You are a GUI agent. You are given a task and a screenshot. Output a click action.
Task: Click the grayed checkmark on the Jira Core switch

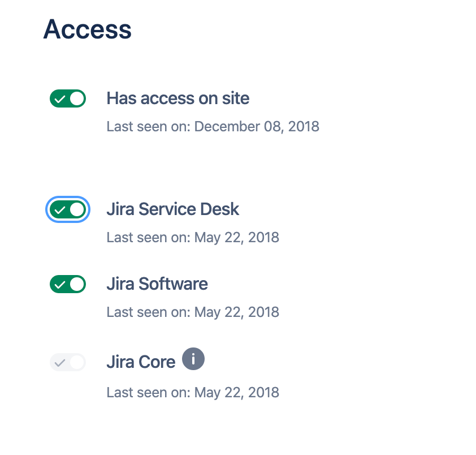pyautogui.click(x=61, y=362)
